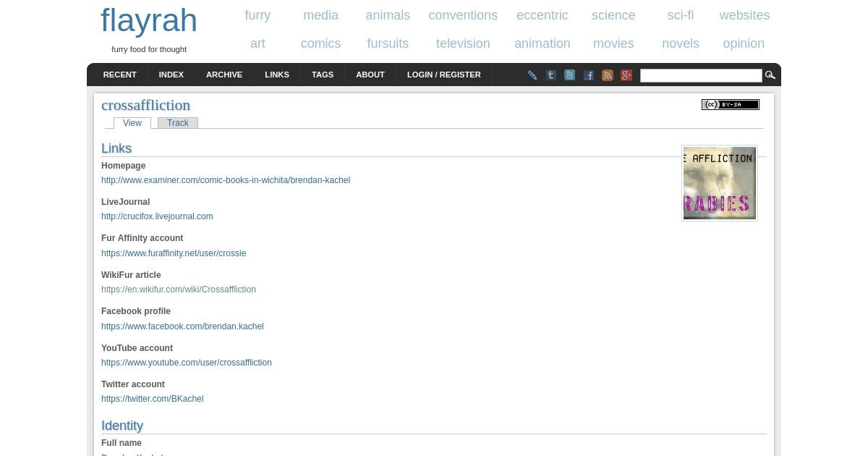
Task: Open the Facebook brendan.kachel profile link
Action: [x=182, y=326]
